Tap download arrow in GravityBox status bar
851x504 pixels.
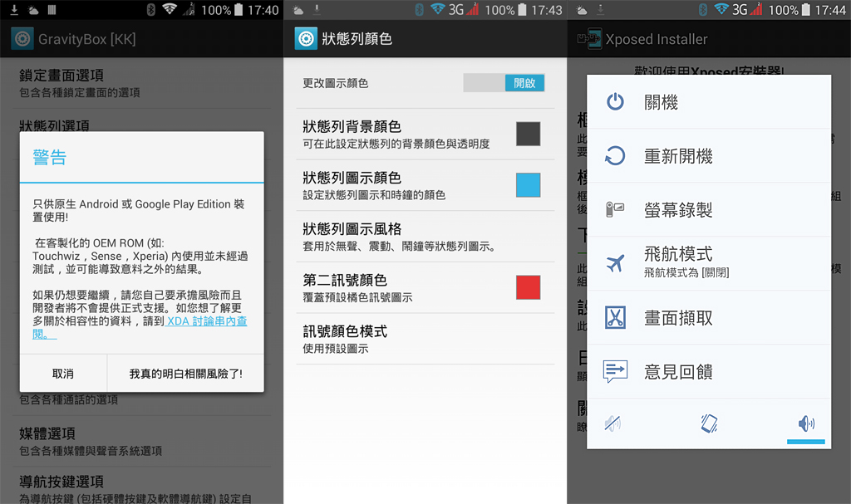pos(14,10)
